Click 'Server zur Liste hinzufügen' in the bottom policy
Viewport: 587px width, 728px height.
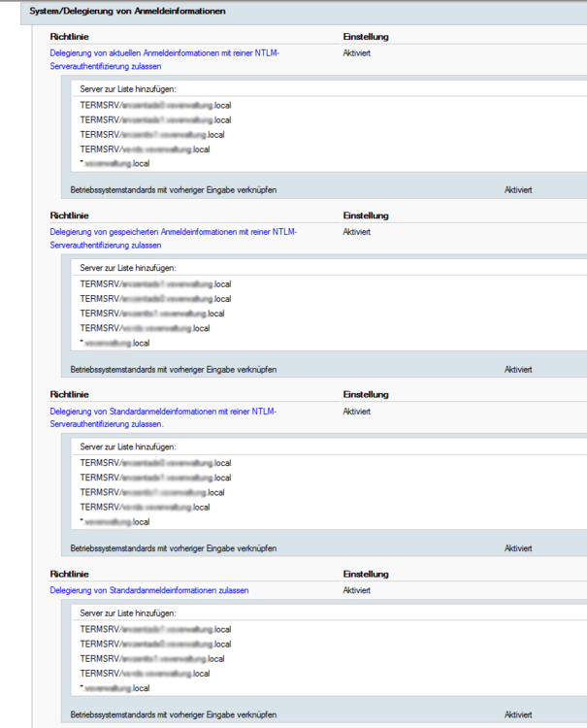tap(127, 612)
